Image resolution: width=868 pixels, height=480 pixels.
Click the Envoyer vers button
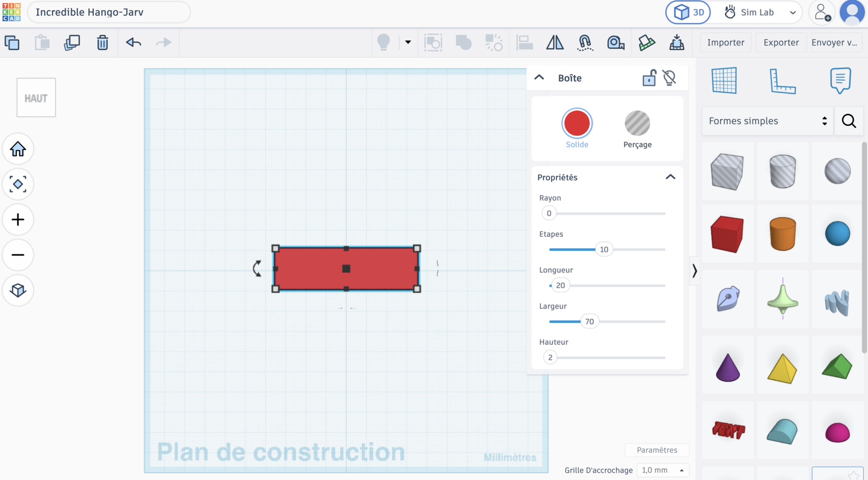point(835,42)
